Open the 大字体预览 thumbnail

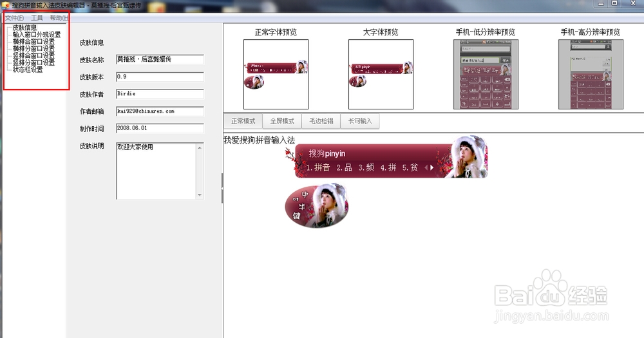[x=381, y=74]
